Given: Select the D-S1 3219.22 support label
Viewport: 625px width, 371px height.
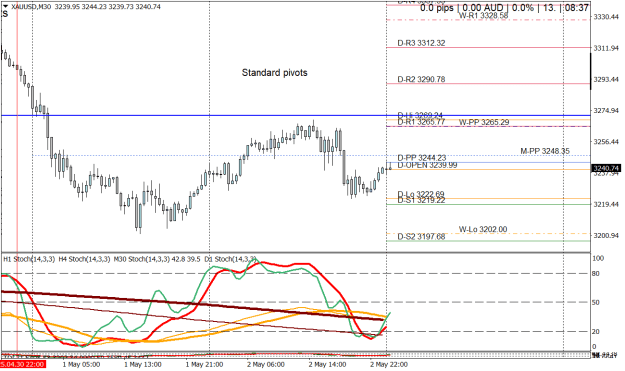Looking at the screenshot, I should [x=421, y=200].
